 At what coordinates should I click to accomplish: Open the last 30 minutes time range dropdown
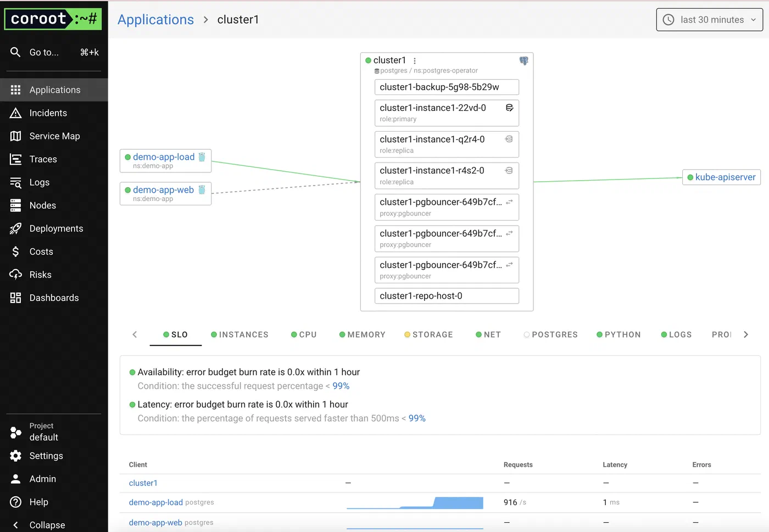click(x=710, y=20)
